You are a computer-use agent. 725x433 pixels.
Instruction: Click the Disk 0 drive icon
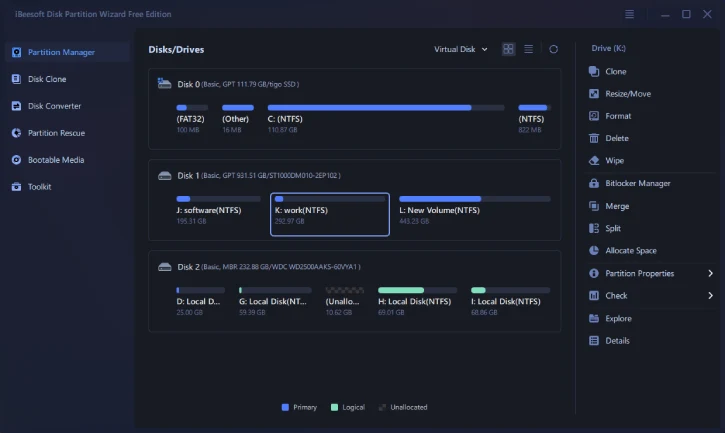pyautogui.click(x=164, y=83)
